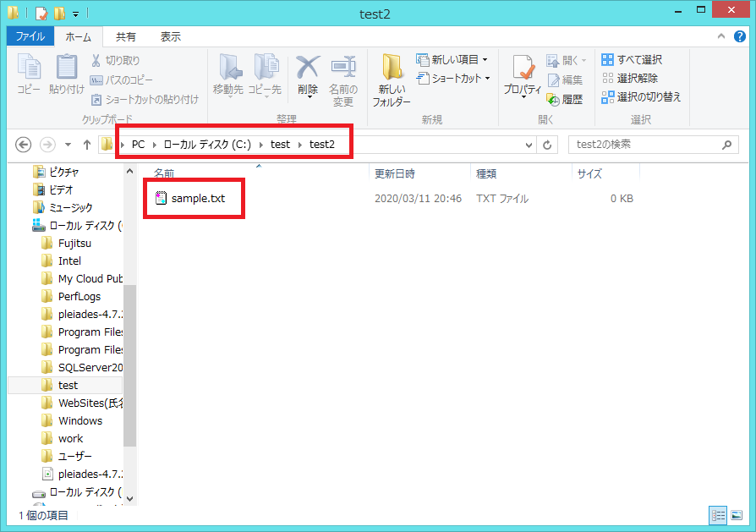Select PerfLogs folder in tree
Image resolution: width=756 pixels, height=532 pixels.
coord(71,297)
